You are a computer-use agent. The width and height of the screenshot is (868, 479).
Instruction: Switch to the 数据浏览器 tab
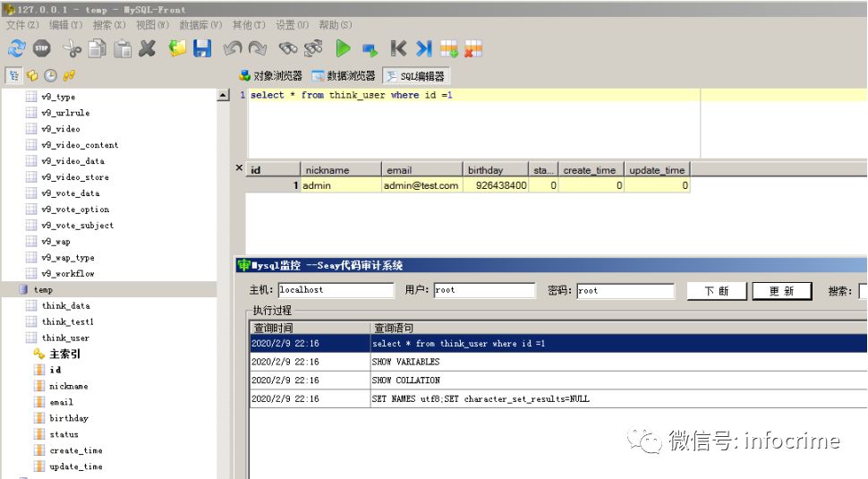(344, 76)
